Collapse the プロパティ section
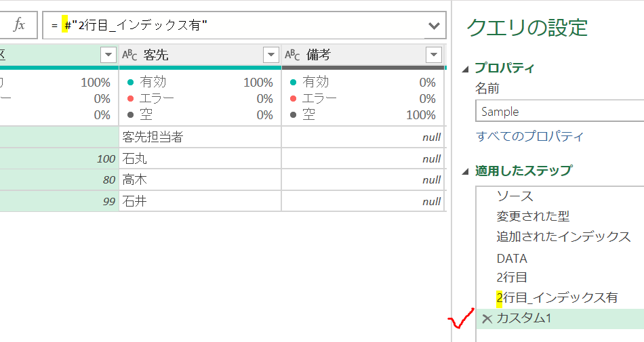The height and width of the screenshot is (342, 644). tap(465, 68)
